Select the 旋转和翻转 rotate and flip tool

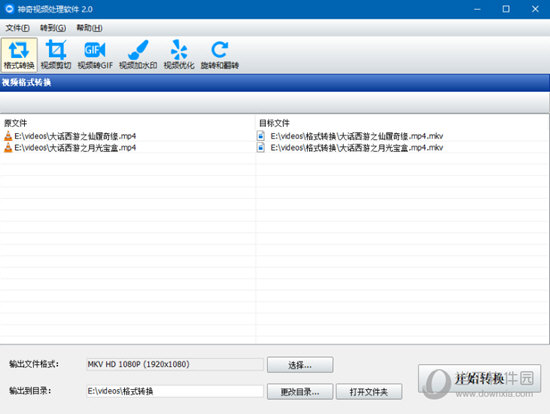(220, 55)
